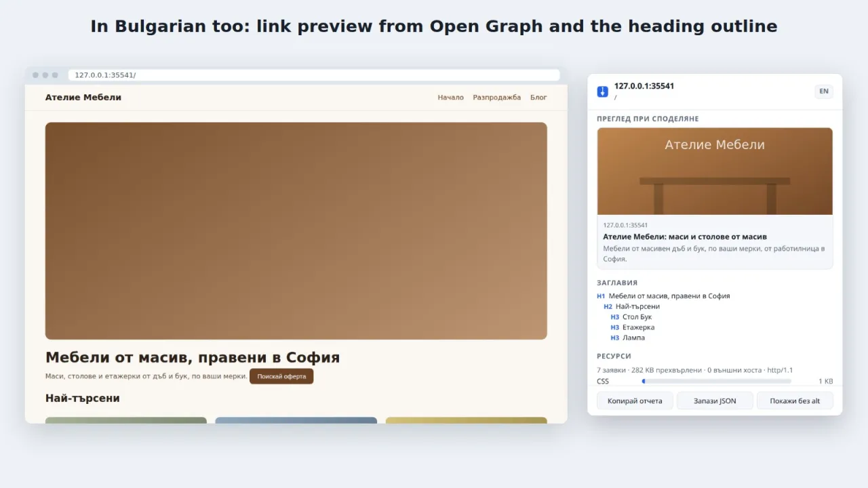Image resolution: width=868 pixels, height=488 pixels.
Task: Toggle the Покажи без alt button
Action: coord(795,401)
